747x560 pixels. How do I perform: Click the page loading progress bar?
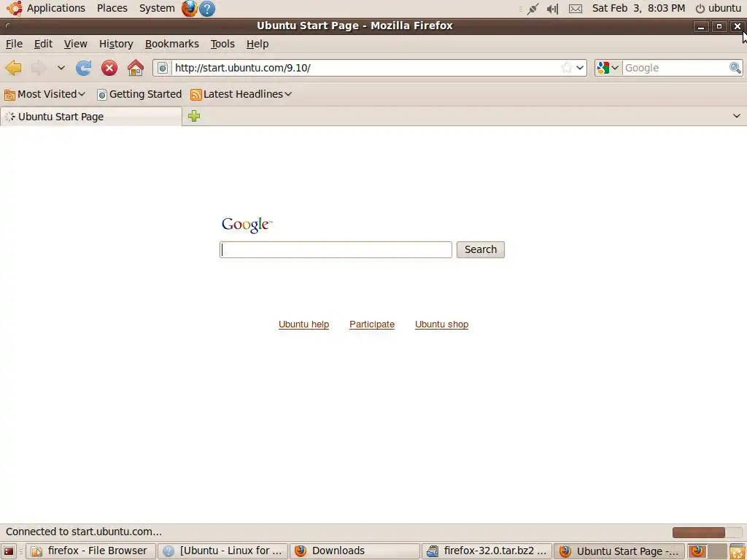pyautogui.click(x=707, y=532)
